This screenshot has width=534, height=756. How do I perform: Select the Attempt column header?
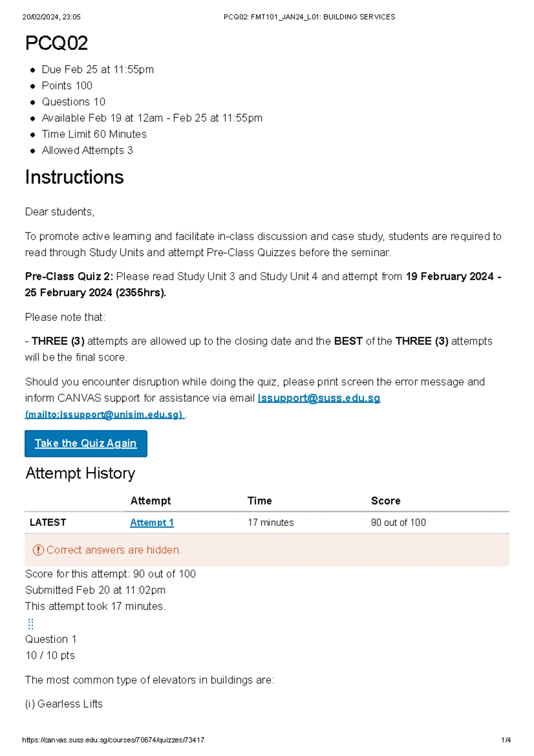coord(150,500)
